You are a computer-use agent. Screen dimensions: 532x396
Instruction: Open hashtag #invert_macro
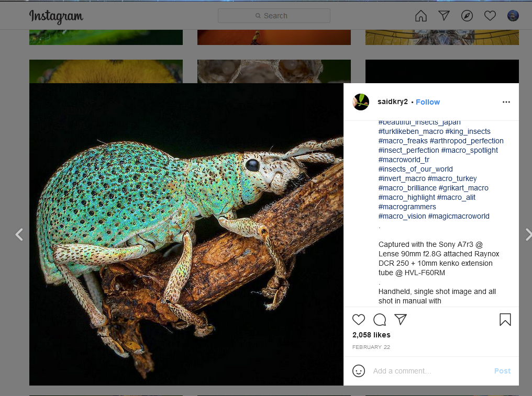pyautogui.click(x=402, y=179)
